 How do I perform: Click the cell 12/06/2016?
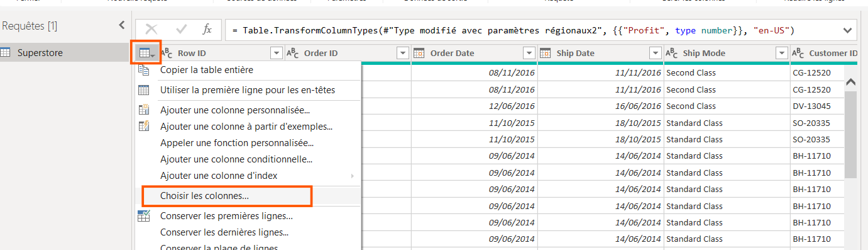tap(475, 106)
